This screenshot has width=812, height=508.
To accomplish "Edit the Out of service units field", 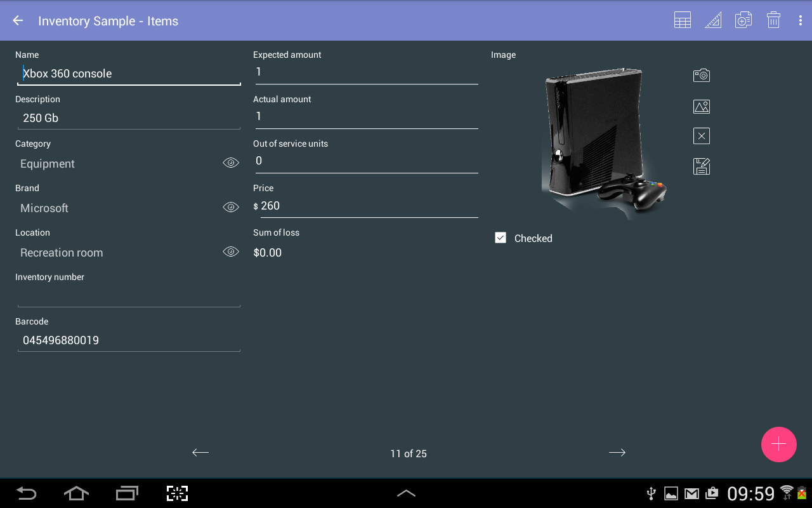I will coord(367,161).
